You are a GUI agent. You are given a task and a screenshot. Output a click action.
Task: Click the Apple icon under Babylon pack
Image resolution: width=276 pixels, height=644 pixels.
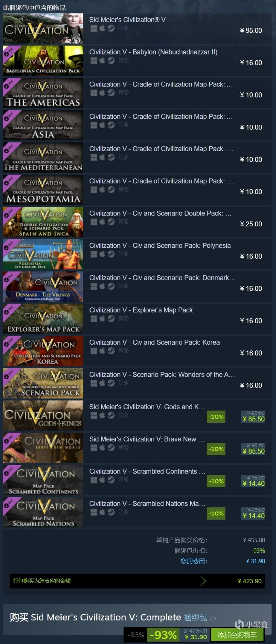(x=102, y=61)
